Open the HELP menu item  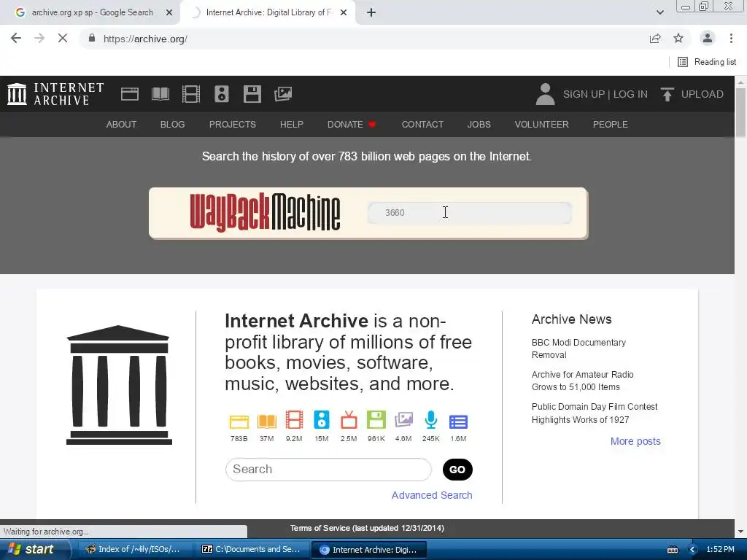292,124
